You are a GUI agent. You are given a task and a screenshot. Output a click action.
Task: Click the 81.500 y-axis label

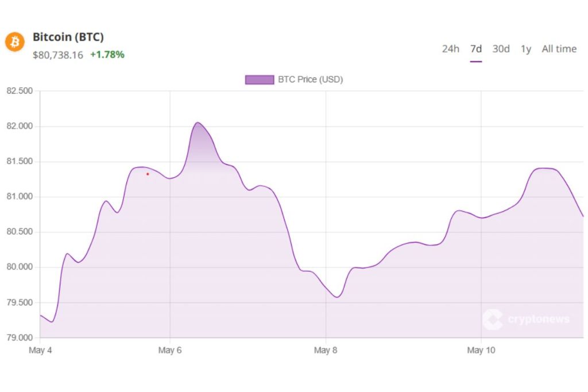pos(20,161)
